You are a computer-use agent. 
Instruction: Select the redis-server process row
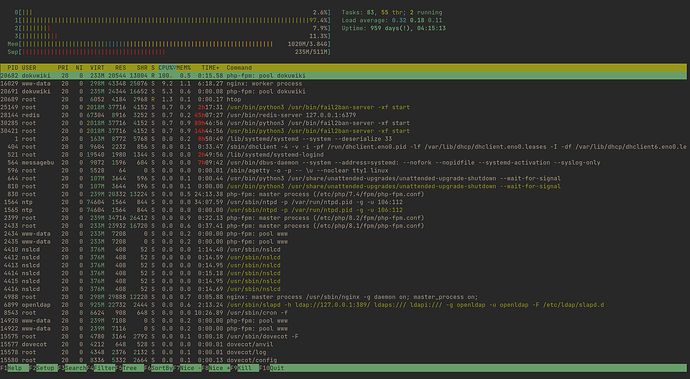click(x=343, y=115)
